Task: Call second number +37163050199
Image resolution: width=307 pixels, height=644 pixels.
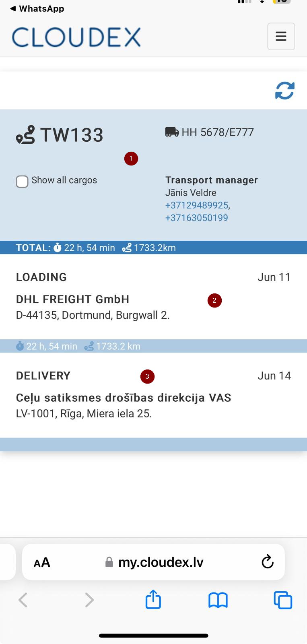Action: pyautogui.click(x=197, y=218)
